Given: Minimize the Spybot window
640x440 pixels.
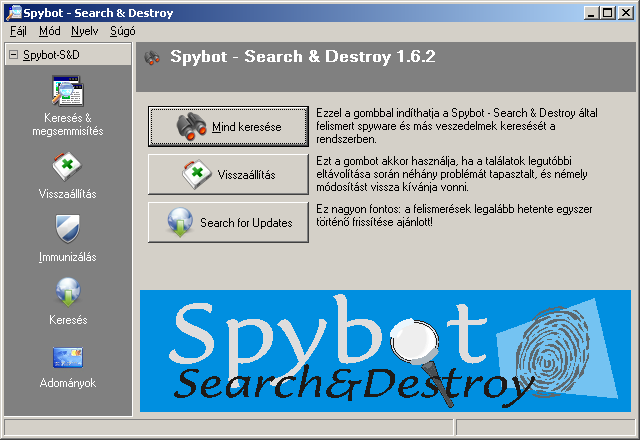Looking at the screenshot, I should 591,13.
